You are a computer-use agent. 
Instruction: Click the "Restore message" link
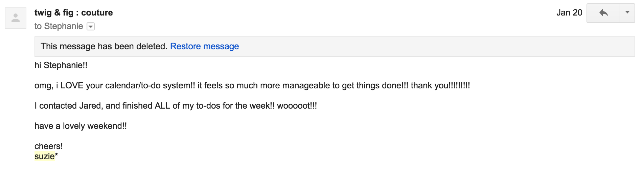pos(204,46)
